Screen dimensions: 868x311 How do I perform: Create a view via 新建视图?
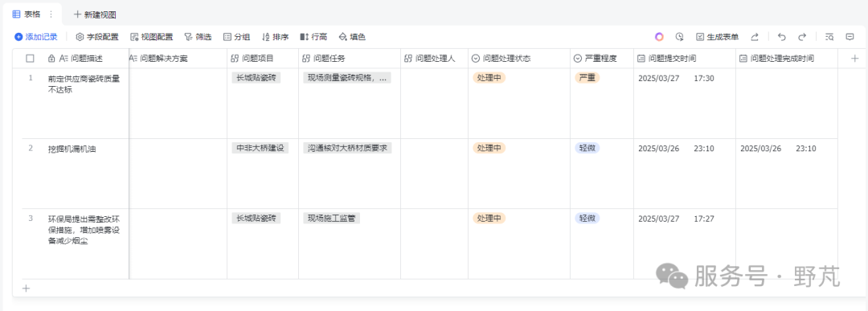coord(95,15)
